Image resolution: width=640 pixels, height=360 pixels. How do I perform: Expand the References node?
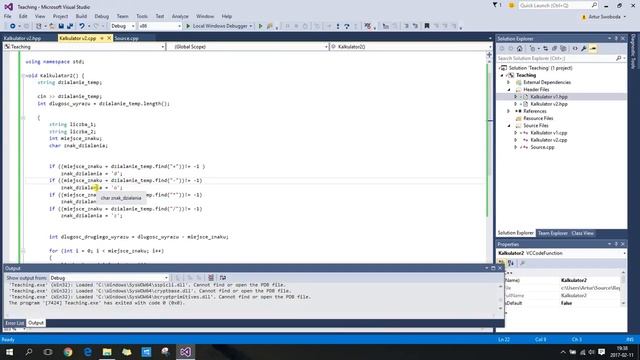509,111
